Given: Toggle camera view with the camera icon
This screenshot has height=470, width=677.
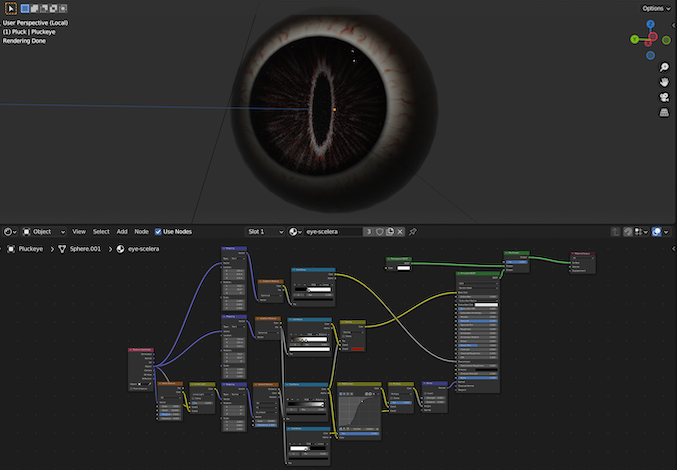Looking at the screenshot, I should 664,97.
